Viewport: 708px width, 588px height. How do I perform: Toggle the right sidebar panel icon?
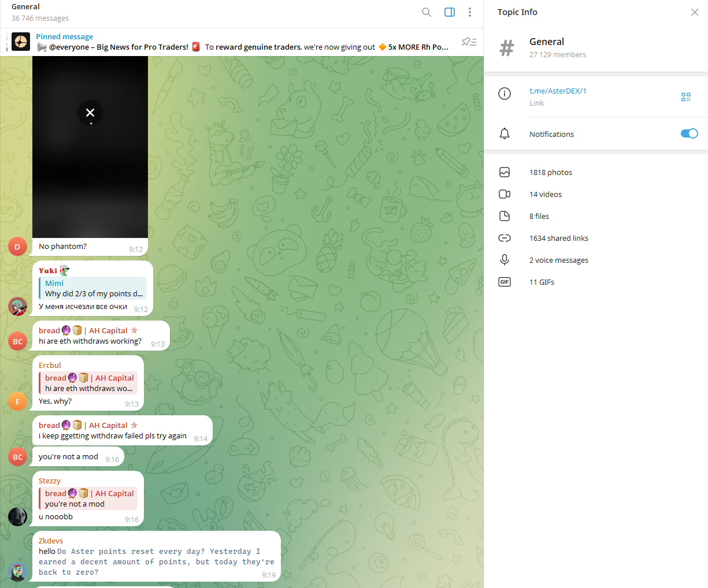click(450, 12)
